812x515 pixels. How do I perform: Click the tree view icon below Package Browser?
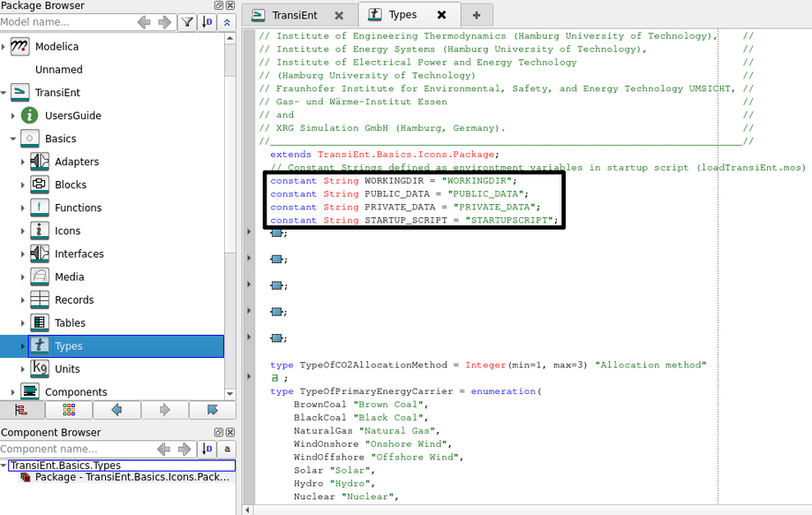click(x=21, y=411)
